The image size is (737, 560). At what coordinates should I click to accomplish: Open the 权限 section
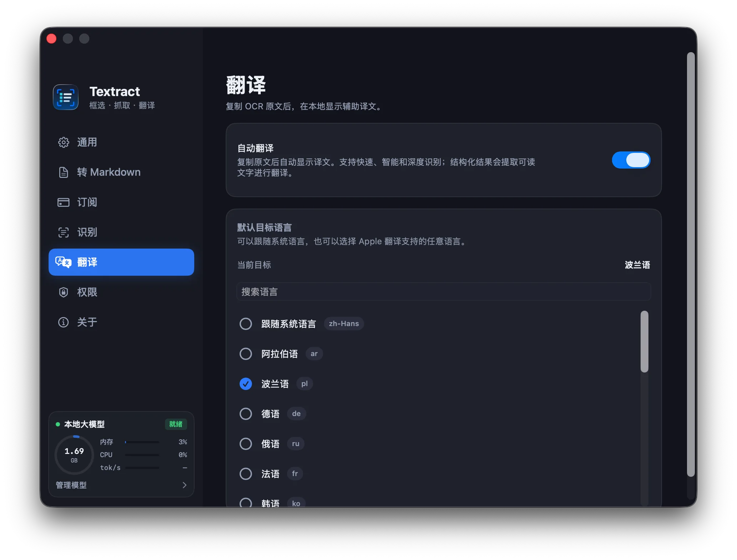point(121,292)
